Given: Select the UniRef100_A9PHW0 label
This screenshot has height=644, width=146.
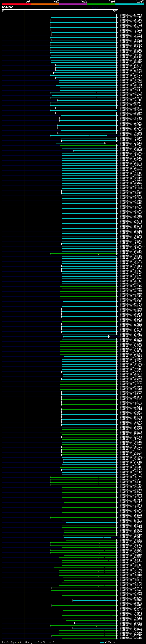Looking at the screenshot, I should click(131, 58).
